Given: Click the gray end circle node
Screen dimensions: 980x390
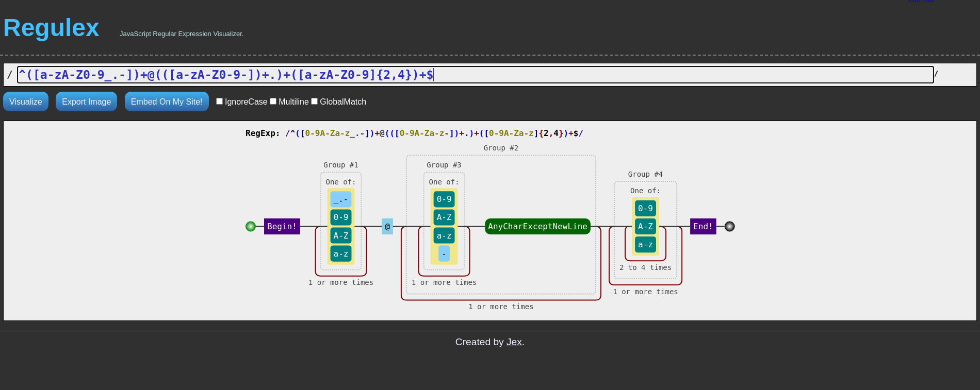Looking at the screenshot, I should (x=729, y=227).
